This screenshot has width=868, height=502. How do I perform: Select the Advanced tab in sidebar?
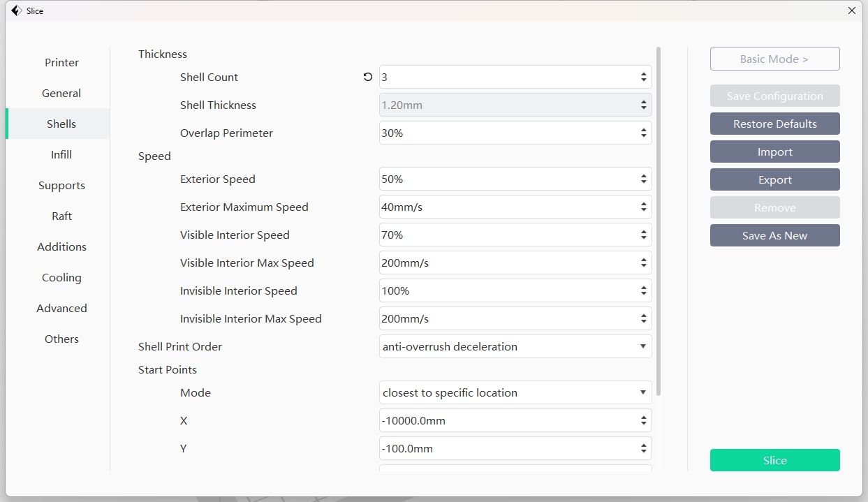[x=61, y=309]
